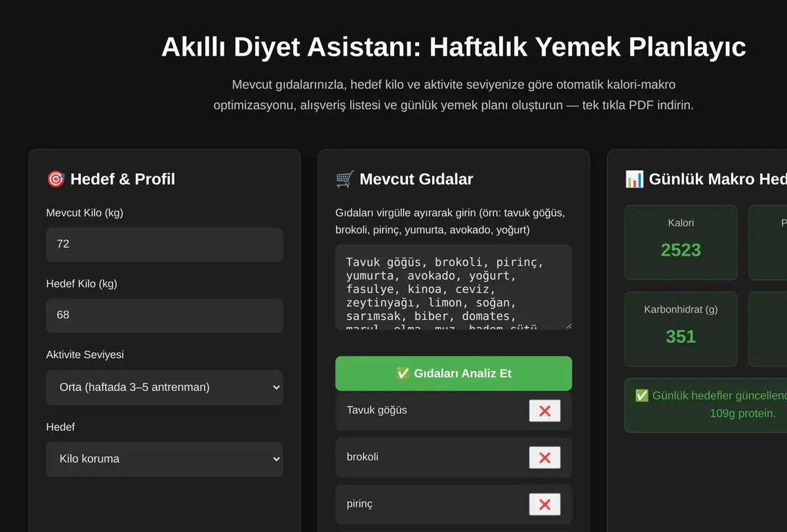This screenshot has width=787, height=532.
Task: Focus the Mevcut Kilo input field
Action: 165,244
